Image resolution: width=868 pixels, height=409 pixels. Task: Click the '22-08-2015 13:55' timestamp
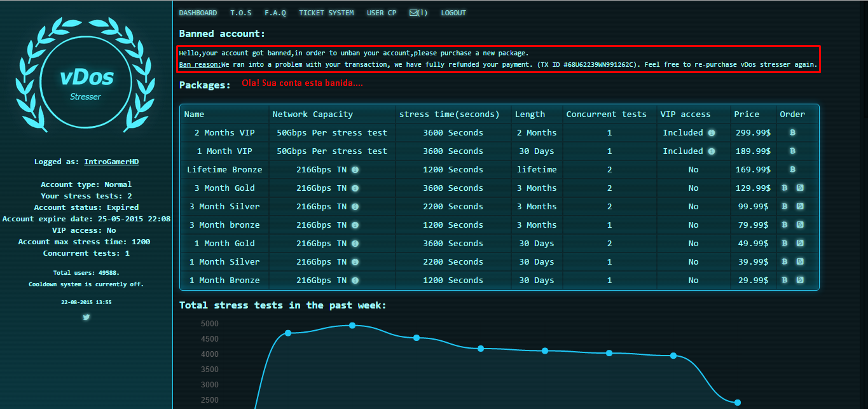[x=86, y=302]
